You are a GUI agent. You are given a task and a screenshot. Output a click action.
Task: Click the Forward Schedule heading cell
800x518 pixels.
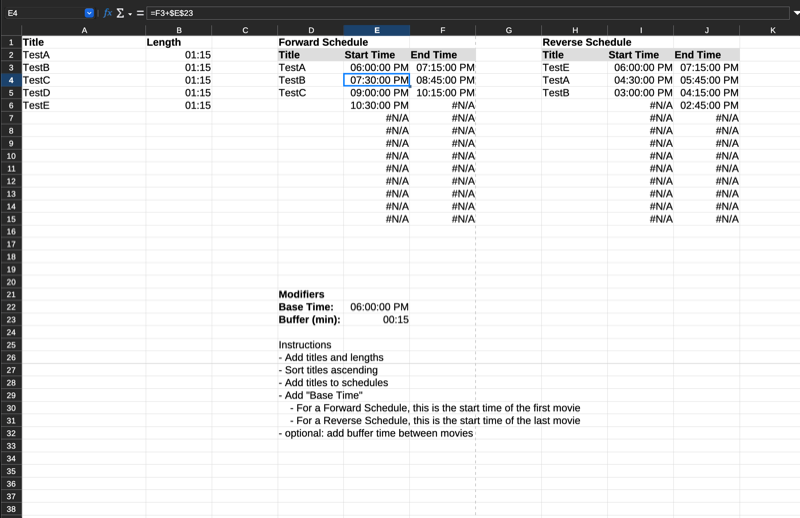311,42
